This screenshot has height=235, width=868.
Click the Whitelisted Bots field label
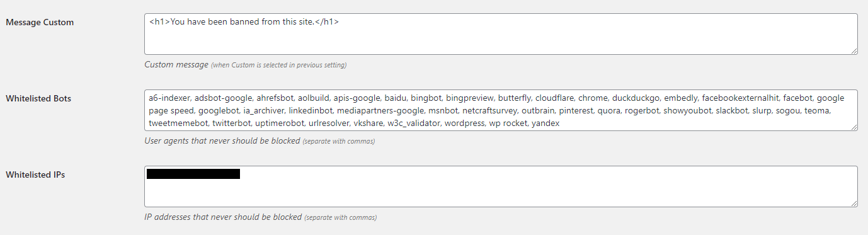[38, 98]
